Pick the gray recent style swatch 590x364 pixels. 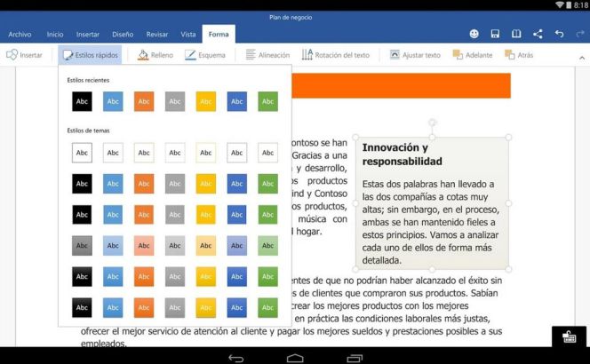175,101
